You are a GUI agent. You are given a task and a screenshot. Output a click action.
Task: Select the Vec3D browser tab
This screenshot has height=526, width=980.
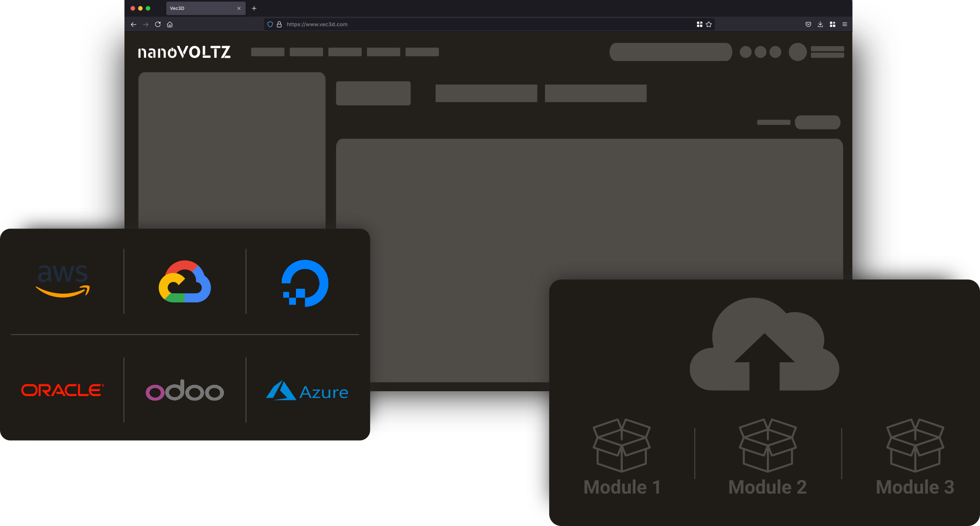point(206,8)
